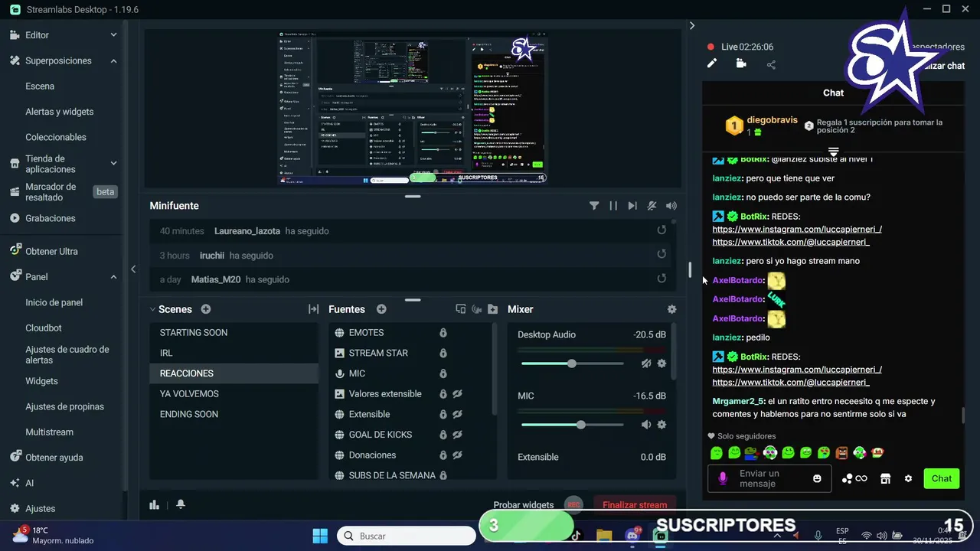The image size is (980, 551).
Task: Open Ajustes at sidebar bottom
Action: (x=41, y=508)
